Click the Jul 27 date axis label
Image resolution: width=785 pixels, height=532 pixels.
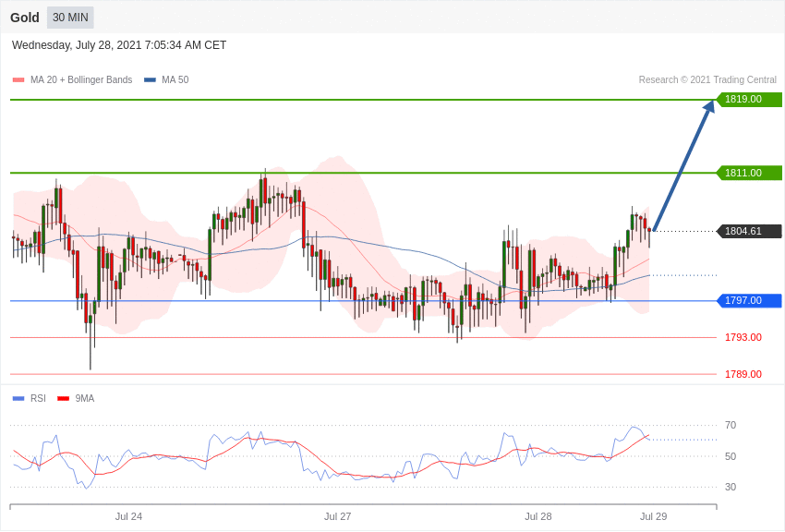point(337,516)
